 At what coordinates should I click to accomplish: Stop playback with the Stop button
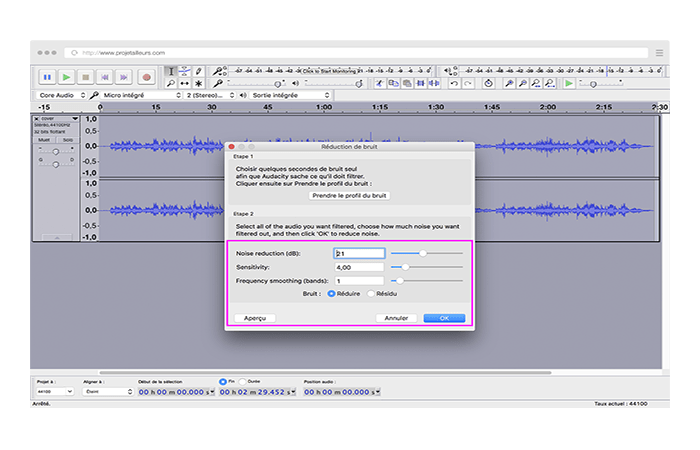(x=86, y=77)
